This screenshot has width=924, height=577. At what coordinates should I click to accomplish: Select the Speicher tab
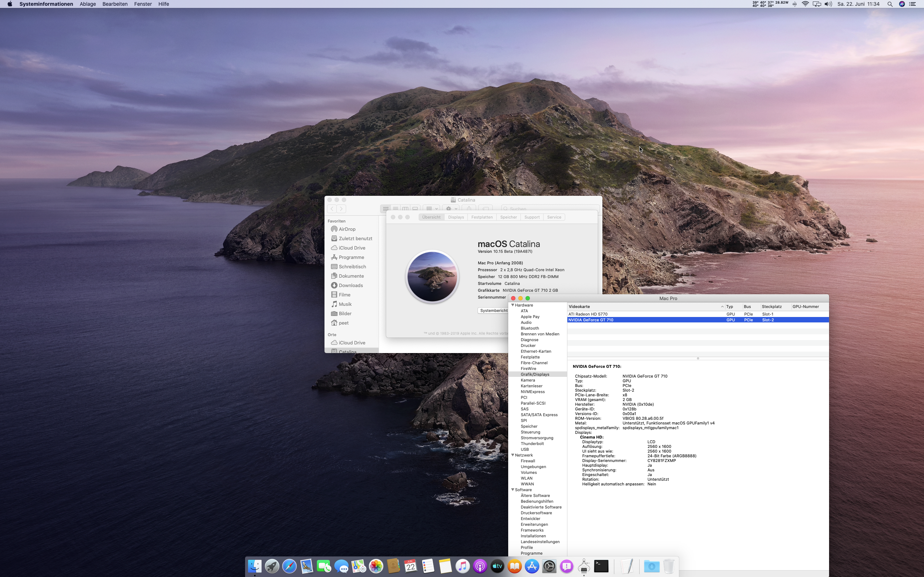click(508, 217)
